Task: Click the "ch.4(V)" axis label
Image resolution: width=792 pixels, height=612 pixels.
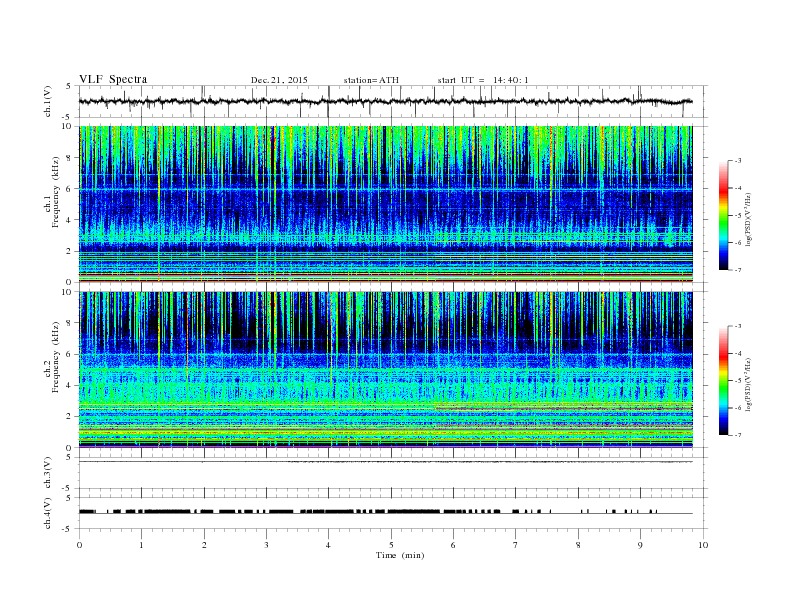Action: 48,513
